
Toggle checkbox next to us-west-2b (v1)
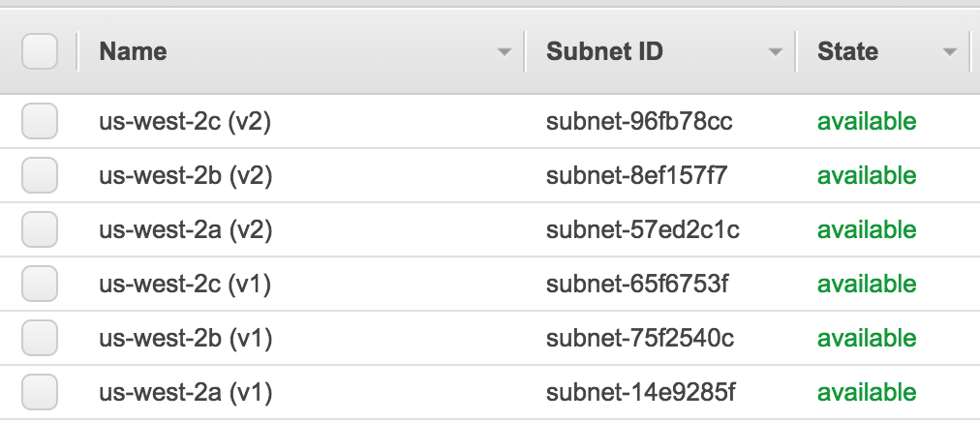[40, 339]
